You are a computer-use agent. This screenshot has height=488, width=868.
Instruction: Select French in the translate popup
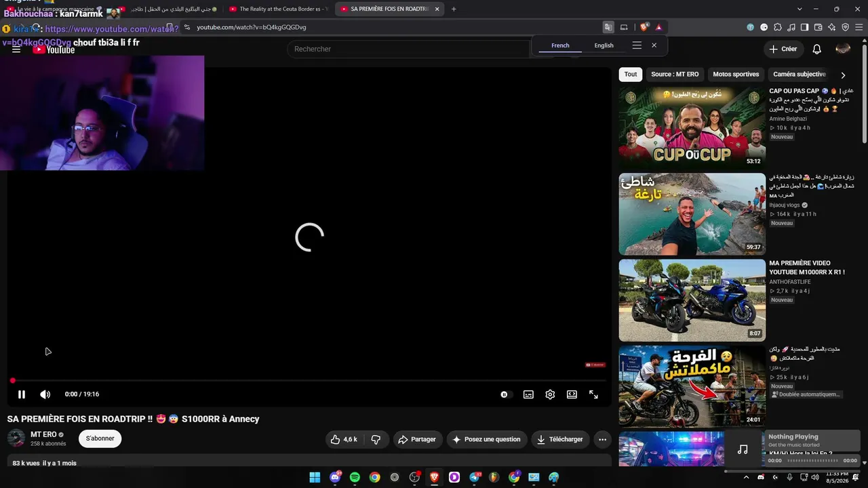(560, 45)
